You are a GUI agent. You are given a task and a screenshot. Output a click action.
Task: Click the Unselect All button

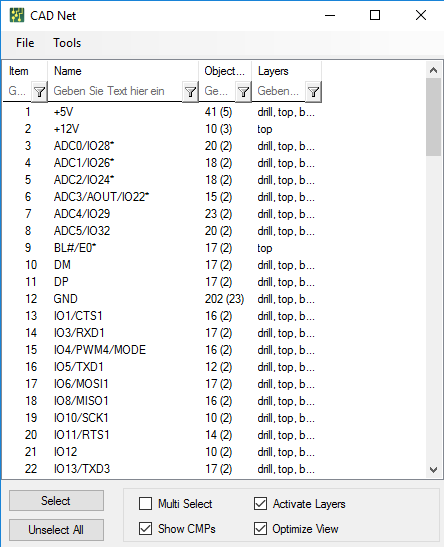coord(56,530)
